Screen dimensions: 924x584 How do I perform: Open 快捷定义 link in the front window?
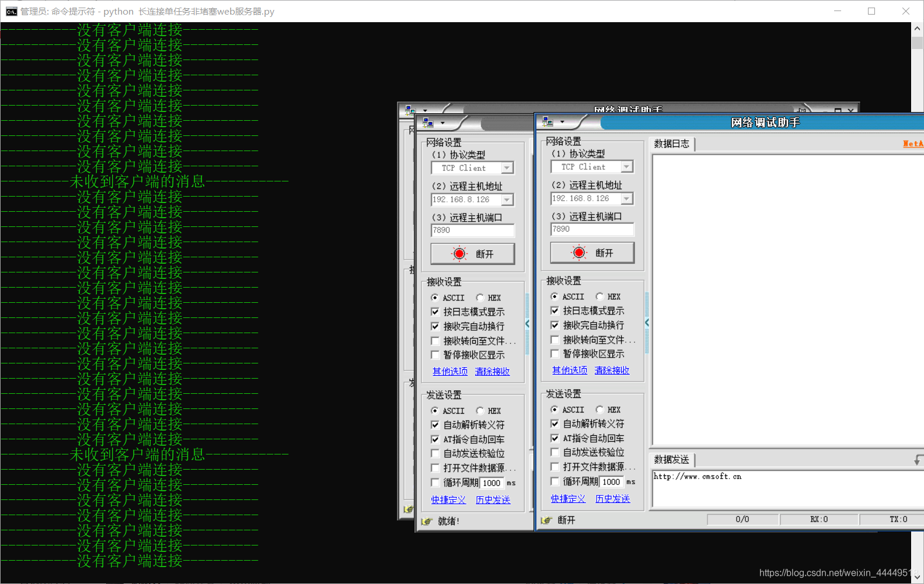pos(568,499)
